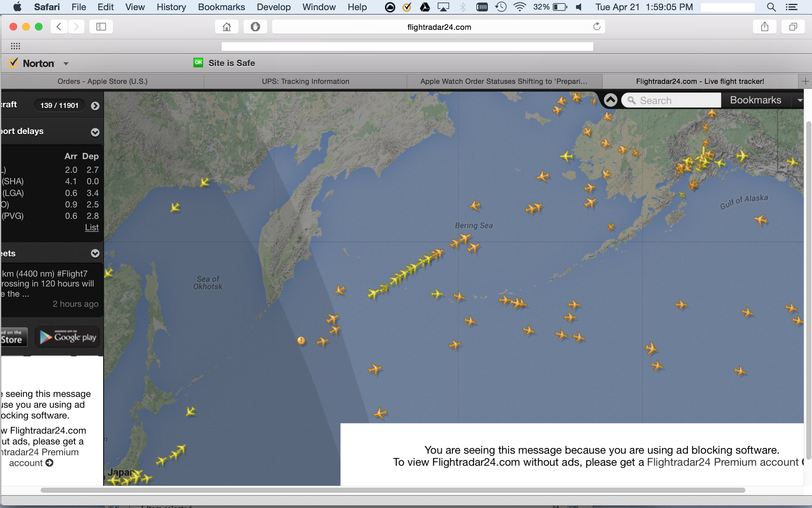Screen dimensions: 812x508
Task: Click the (LGA) airport delay row
Action: (x=50, y=193)
